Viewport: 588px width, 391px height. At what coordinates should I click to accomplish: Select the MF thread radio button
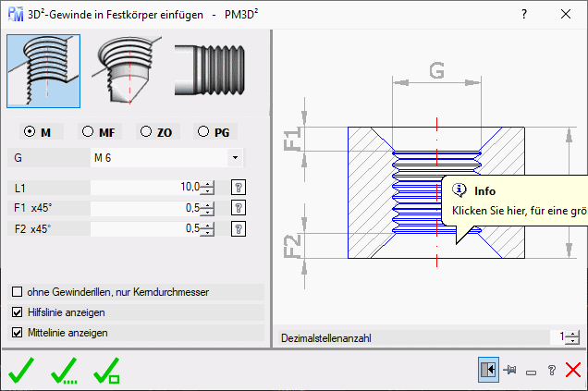(89, 132)
